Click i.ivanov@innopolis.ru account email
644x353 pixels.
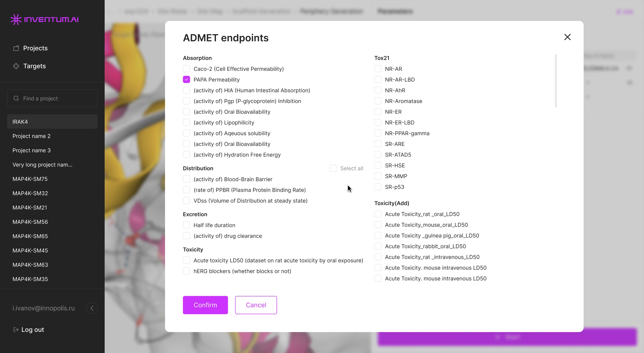[43, 308]
